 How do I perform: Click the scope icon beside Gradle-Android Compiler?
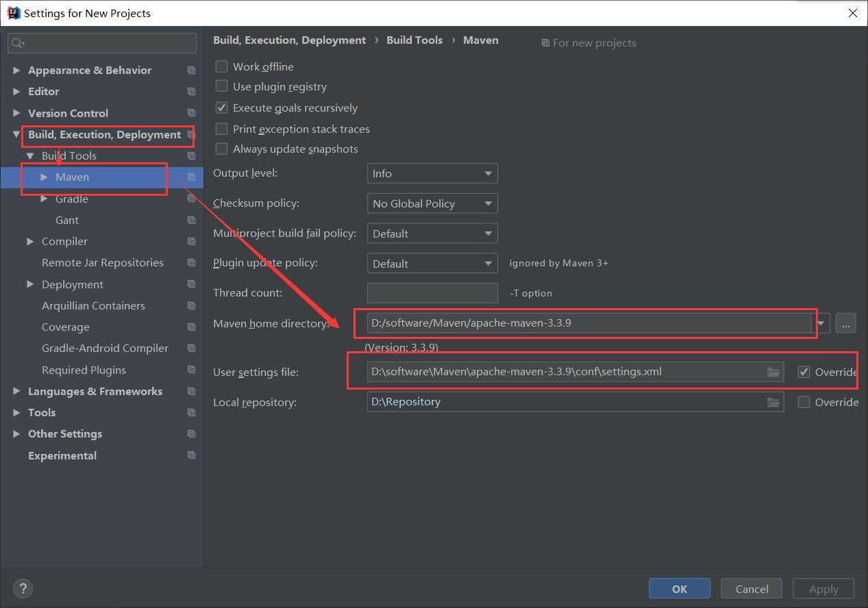click(191, 348)
